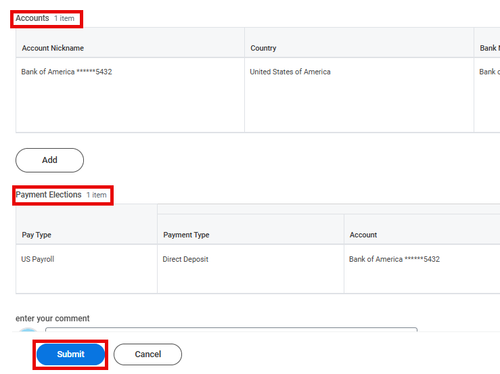Click the user avatar beside comment box
Image resolution: width=500 pixels, height=374 pixels.
tap(28, 330)
